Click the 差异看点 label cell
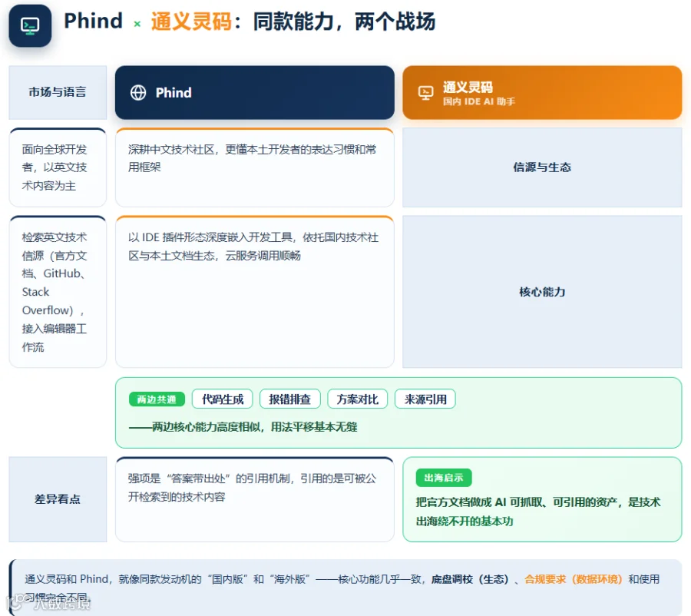 click(x=58, y=499)
